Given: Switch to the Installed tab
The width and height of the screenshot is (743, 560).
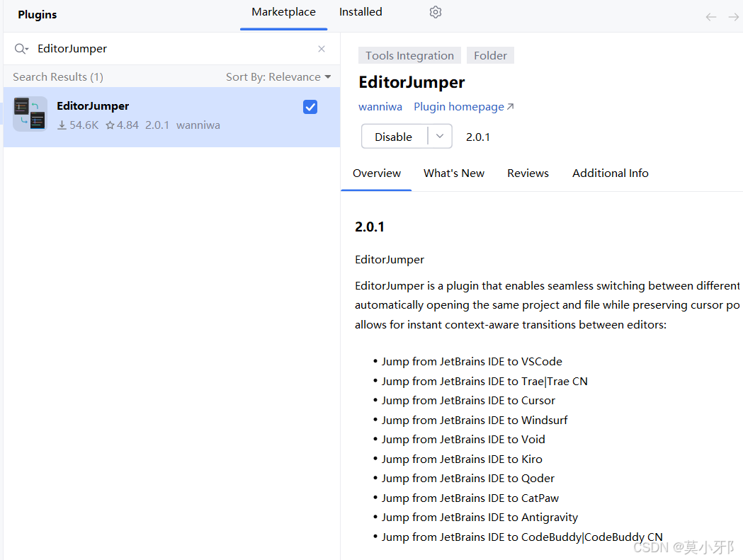Looking at the screenshot, I should [361, 12].
